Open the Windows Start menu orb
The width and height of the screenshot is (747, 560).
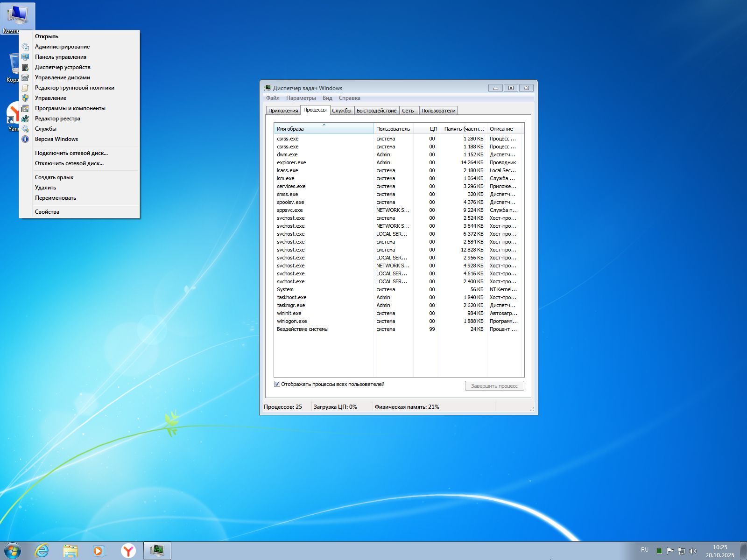tap(13, 551)
